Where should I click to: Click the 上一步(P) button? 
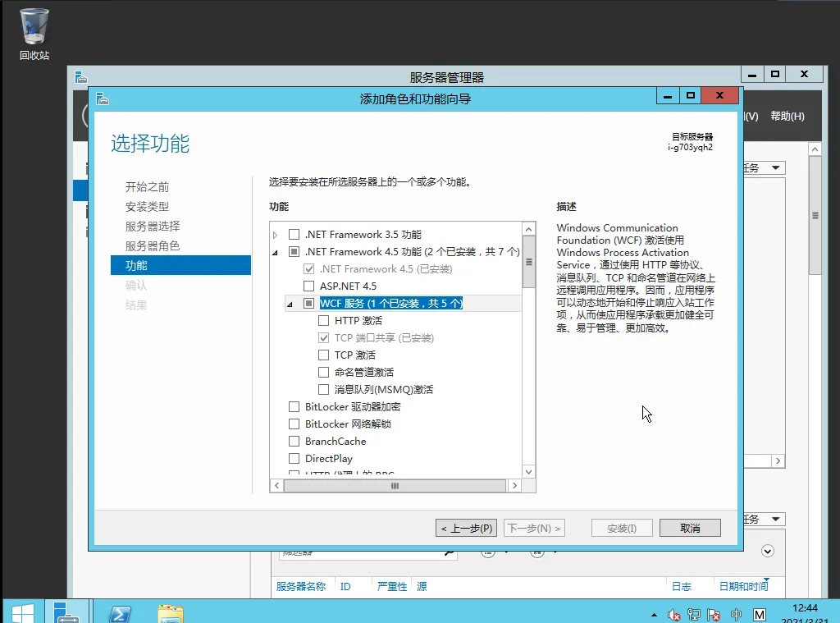click(x=466, y=529)
